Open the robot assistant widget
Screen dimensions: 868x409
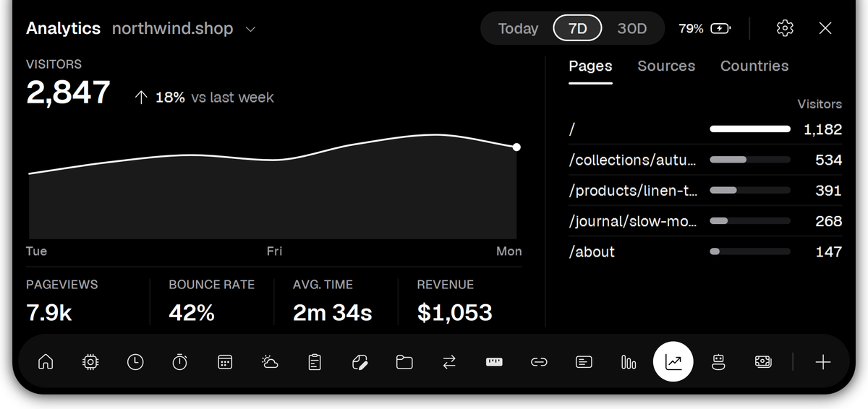click(x=718, y=362)
